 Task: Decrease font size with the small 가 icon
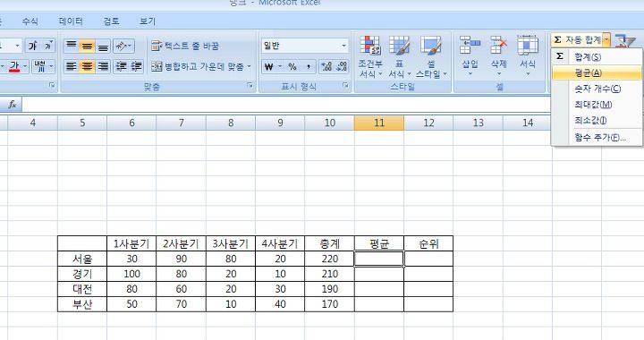(x=48, y=46)
